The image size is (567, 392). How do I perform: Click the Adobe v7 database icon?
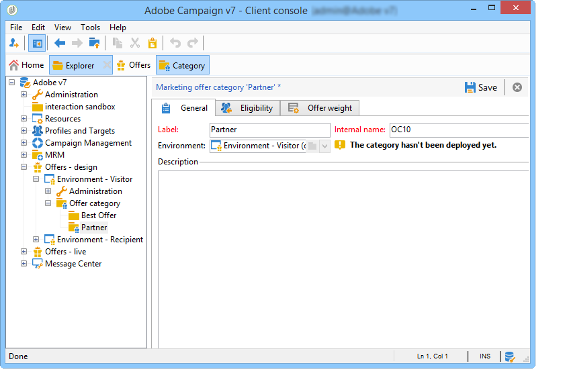pos(26,83)
